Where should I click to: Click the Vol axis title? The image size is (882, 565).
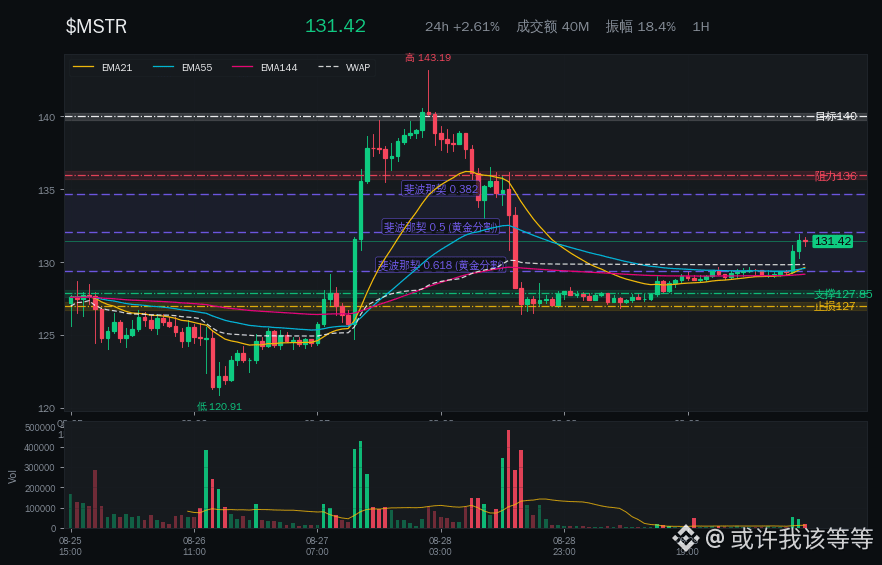12,476
